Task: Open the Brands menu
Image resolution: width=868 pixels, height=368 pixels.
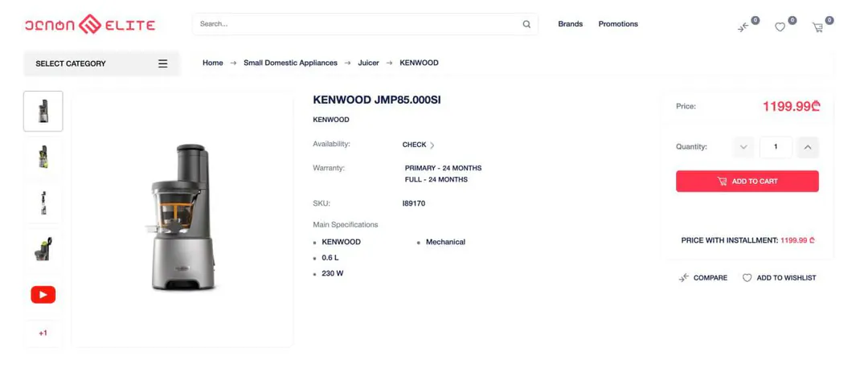Action: click(x=570, y=24)
